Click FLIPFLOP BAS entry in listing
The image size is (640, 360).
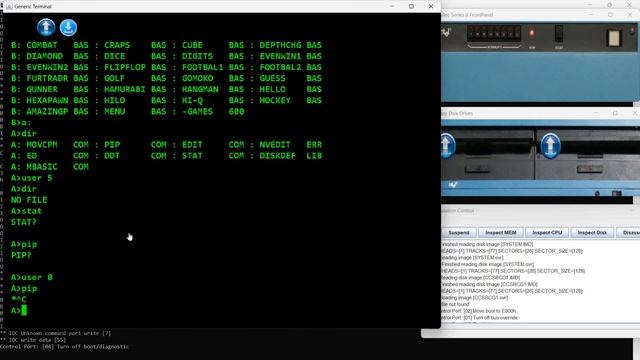[x=135, y=67]
